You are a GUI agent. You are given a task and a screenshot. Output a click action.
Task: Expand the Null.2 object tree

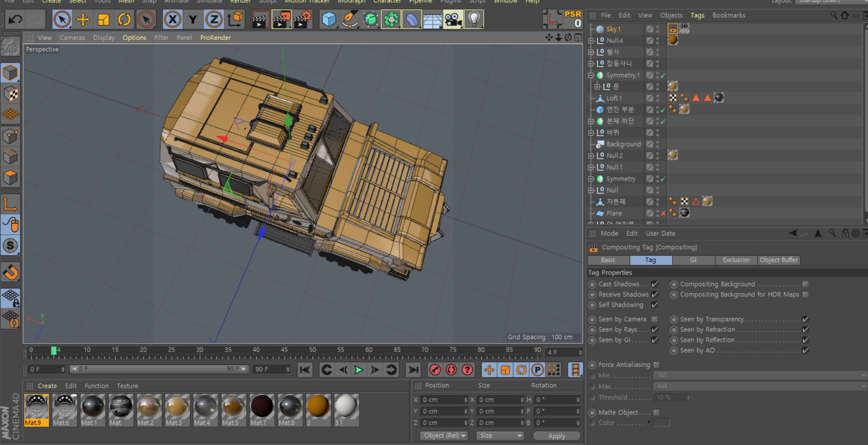(x=591, y=156)
